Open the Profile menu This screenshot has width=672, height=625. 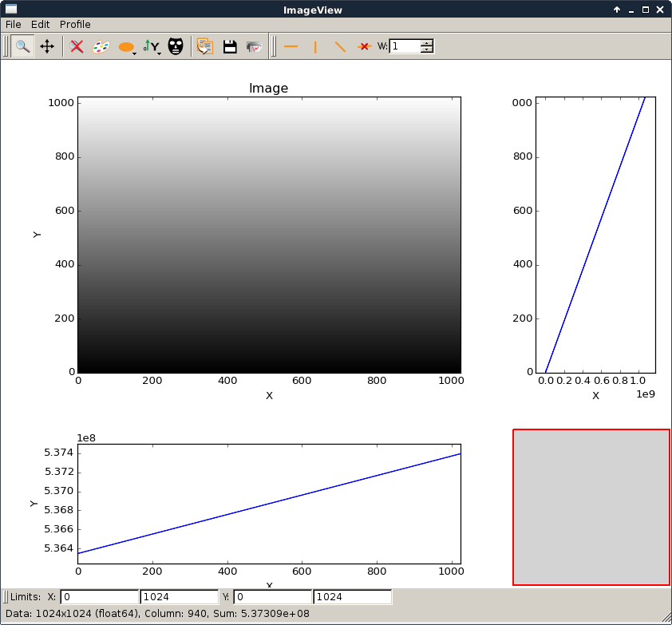click(75, 25)
